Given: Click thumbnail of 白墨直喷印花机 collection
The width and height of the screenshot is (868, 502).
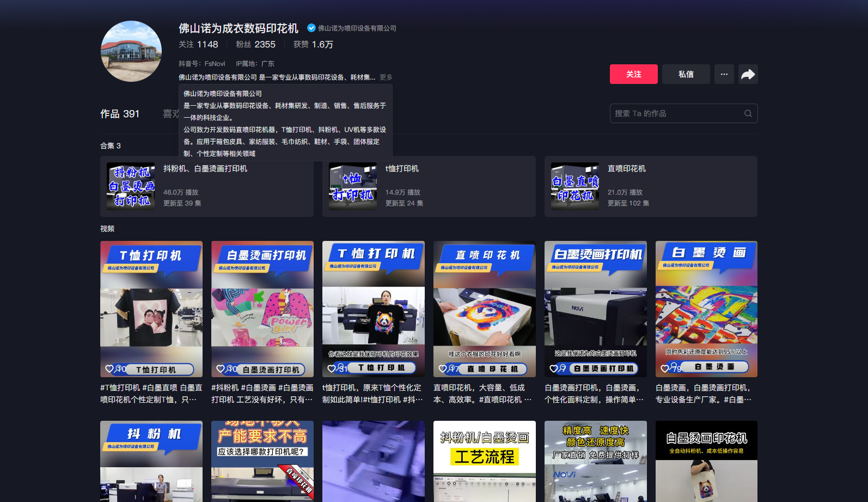Looking at the screenshot, I should click(x=575, y=186).
